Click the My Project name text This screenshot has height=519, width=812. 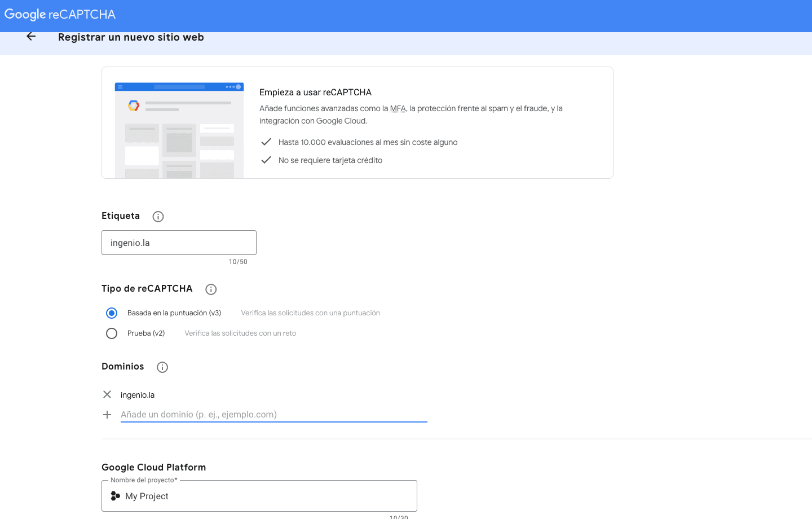pos(147,496)
